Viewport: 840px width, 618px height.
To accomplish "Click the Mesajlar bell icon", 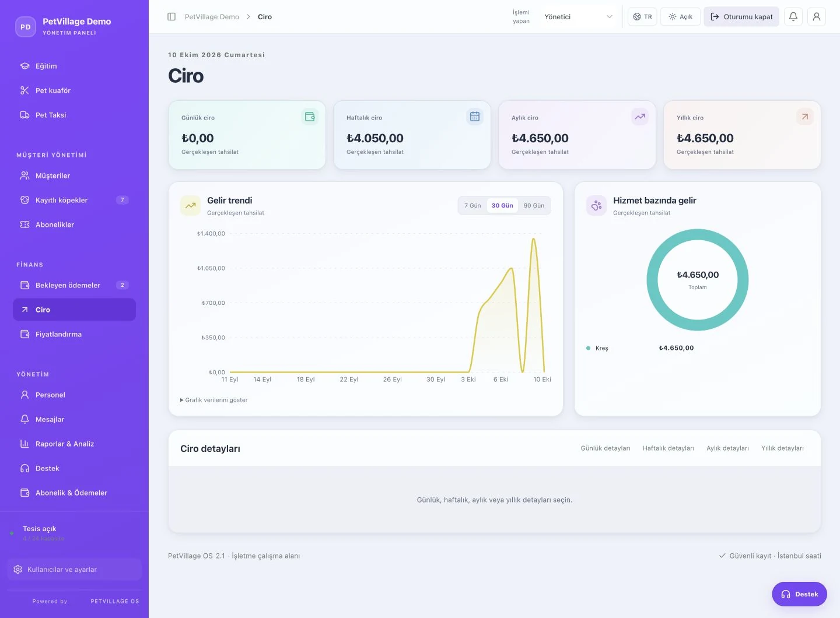I will click(x=24, y=419).
